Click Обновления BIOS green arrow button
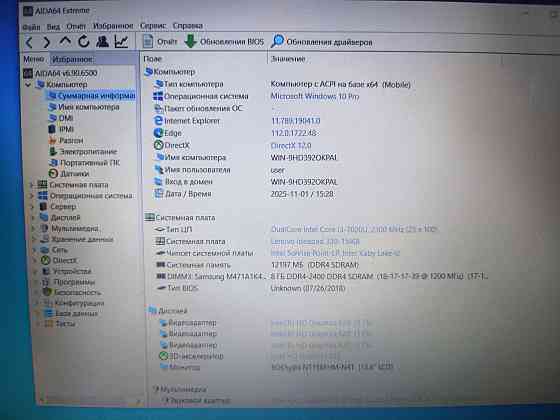 coord(224,42)
